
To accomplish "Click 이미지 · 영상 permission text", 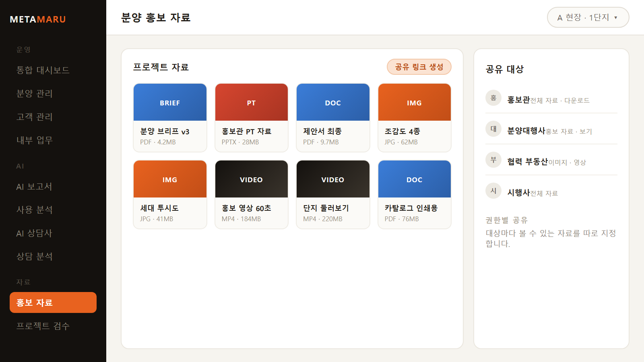I will pyautogui.click(x=567, y=162).
